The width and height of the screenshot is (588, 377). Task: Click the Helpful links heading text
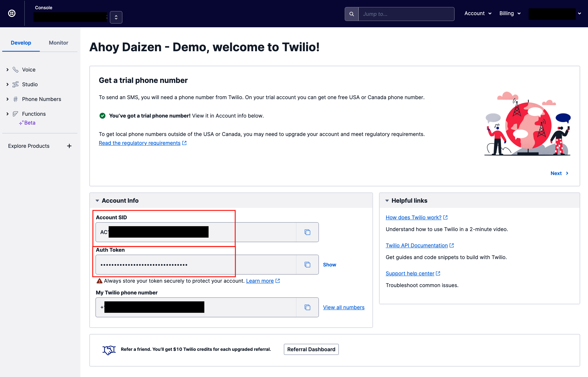pyautogui.click(x=409, y=201)
